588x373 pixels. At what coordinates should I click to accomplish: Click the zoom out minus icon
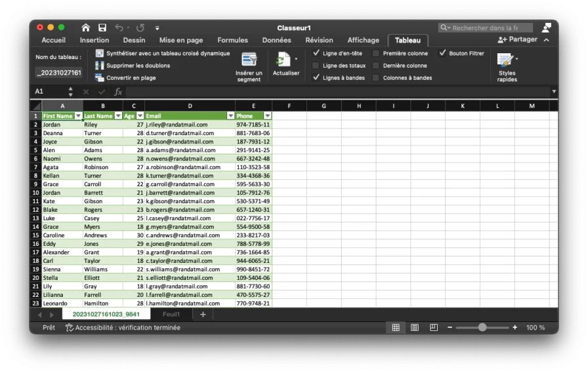coord(450,328)
